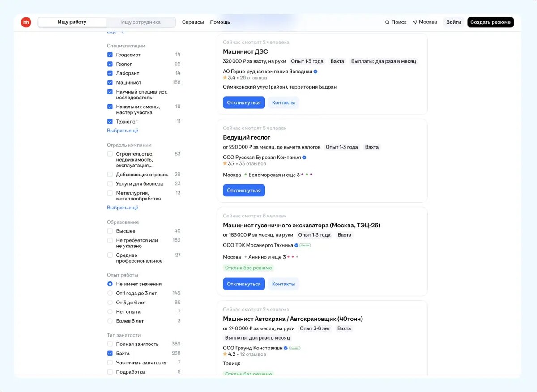Click the 4.2 rating star icon
The image size is (537, 392).
[225, 354]
